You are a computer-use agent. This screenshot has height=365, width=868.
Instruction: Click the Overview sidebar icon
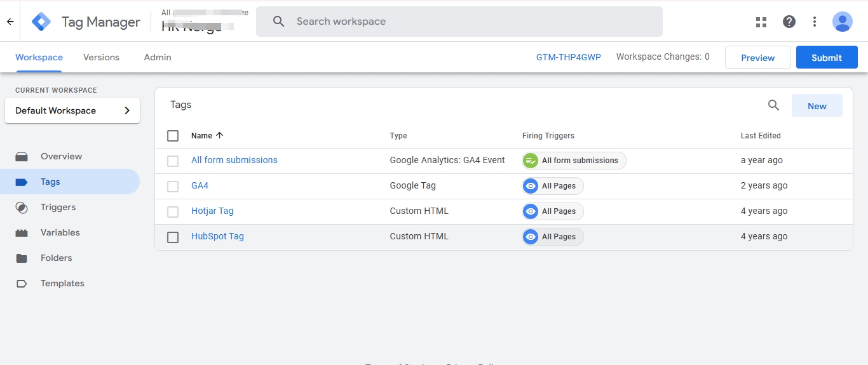click(x=22, y=157)
